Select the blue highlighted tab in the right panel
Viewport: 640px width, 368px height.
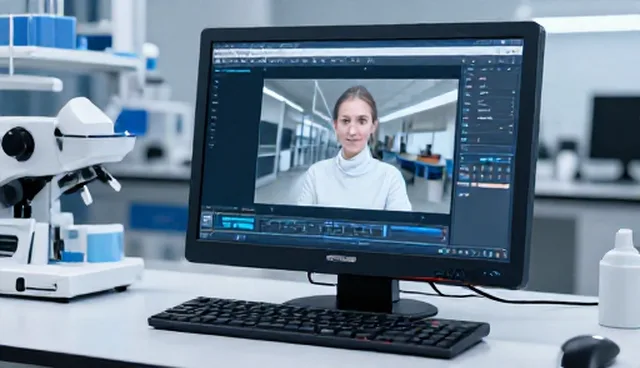click(495, 160)
